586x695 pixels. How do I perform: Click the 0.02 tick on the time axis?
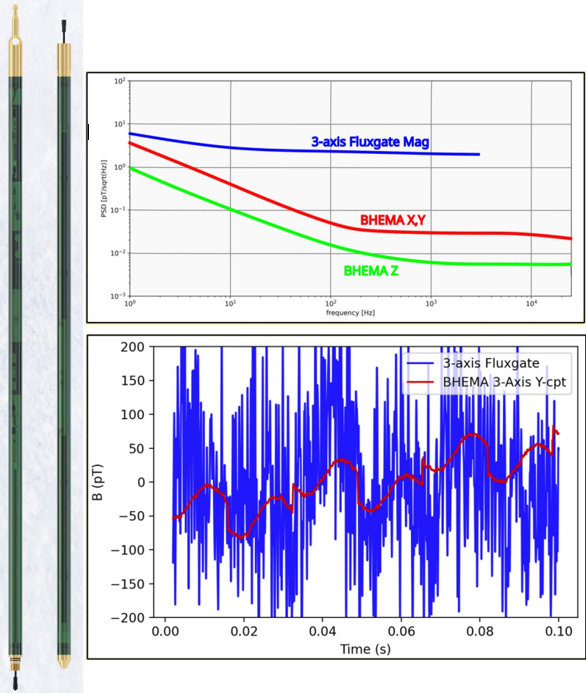(x=243, y=631)
